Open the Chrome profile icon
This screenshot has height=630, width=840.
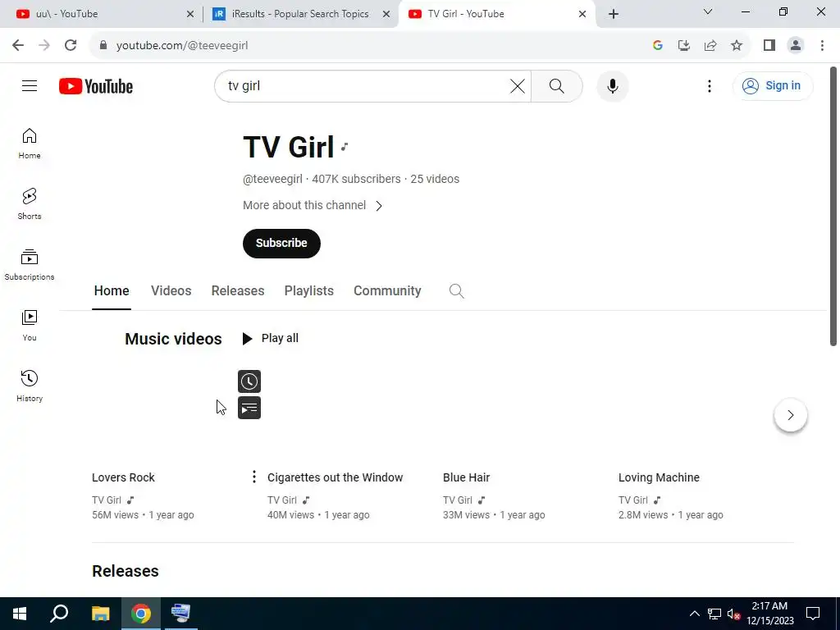(796, 46)
